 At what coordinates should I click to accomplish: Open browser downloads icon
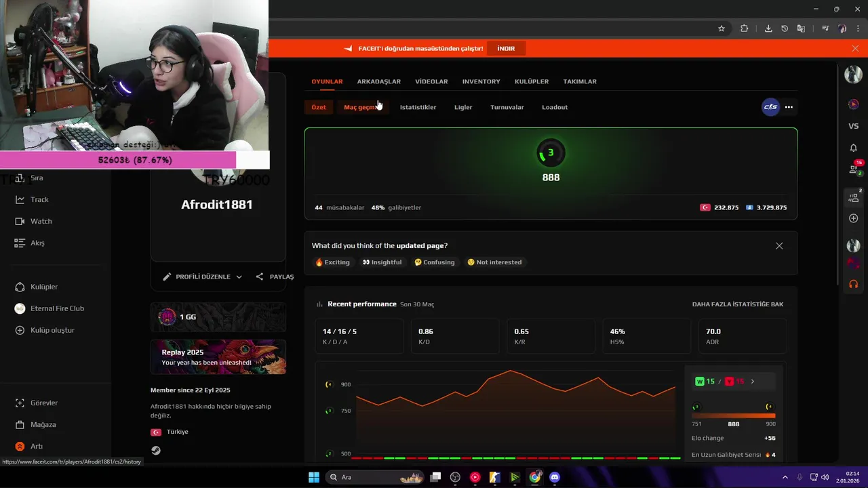pyautogui.click(x=768, y=28)
